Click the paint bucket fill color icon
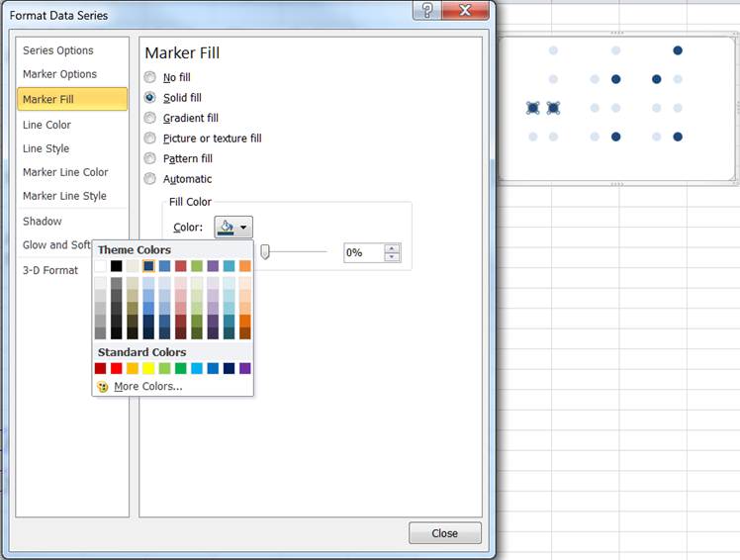 click(227, 228)
